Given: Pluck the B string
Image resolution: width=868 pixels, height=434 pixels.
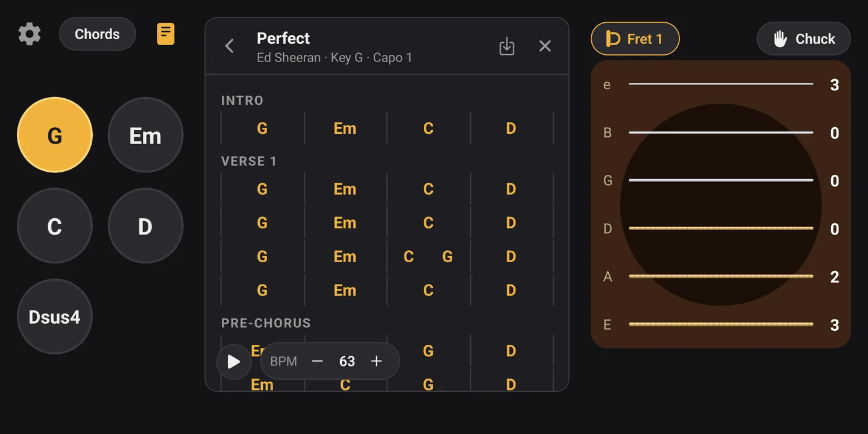Looking at the screenshot, I should pyautogui.click(x=721, y=132).
